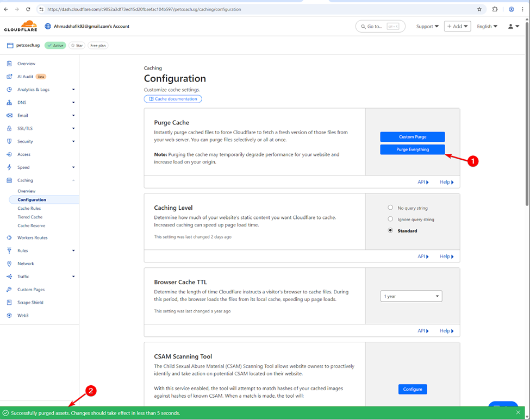Click the Free plan badge

pos(98,45)
